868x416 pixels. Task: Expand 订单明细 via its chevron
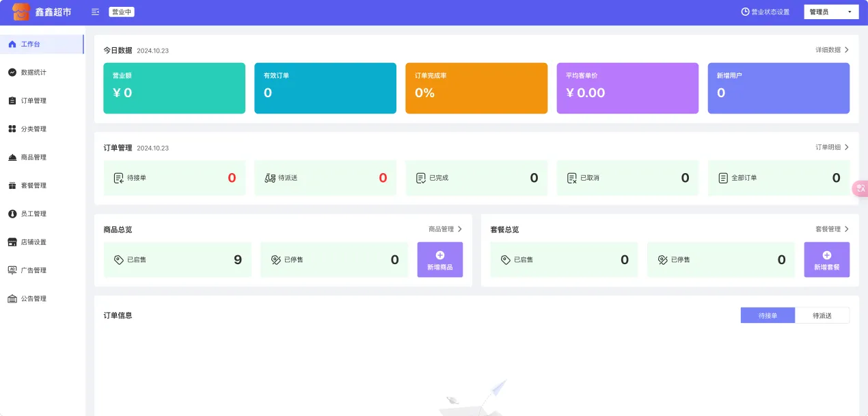pyautogui.click(x=846, y=147)
